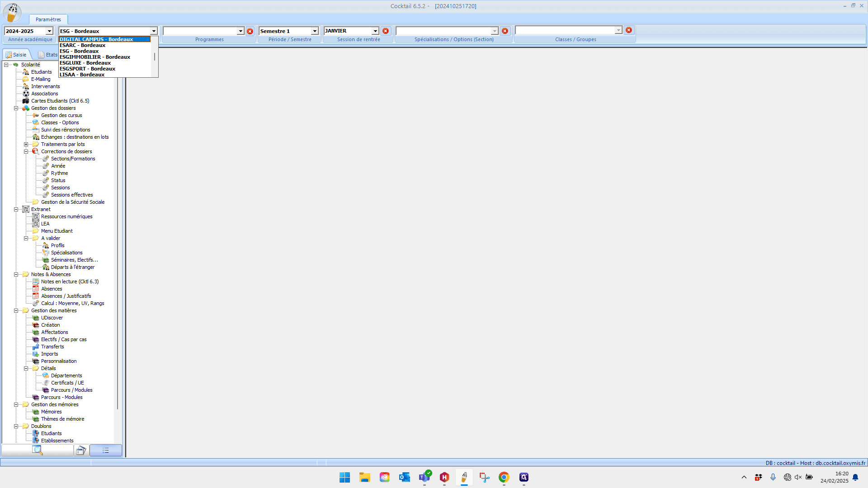
Task: Switch to the Saisie tab
Action: click(16, 55)
